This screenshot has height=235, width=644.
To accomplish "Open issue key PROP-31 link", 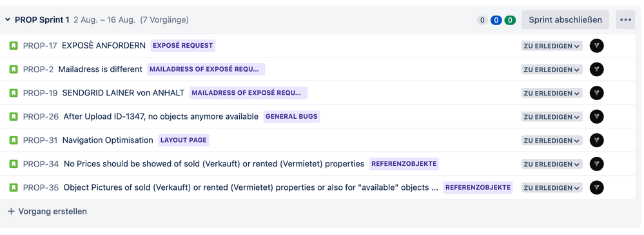I will point(40,140).
